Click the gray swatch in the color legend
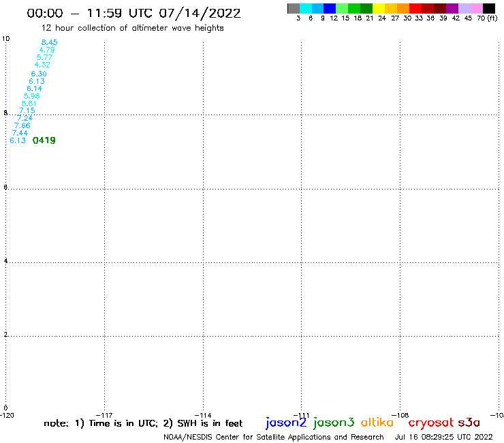 coord(294,8)
